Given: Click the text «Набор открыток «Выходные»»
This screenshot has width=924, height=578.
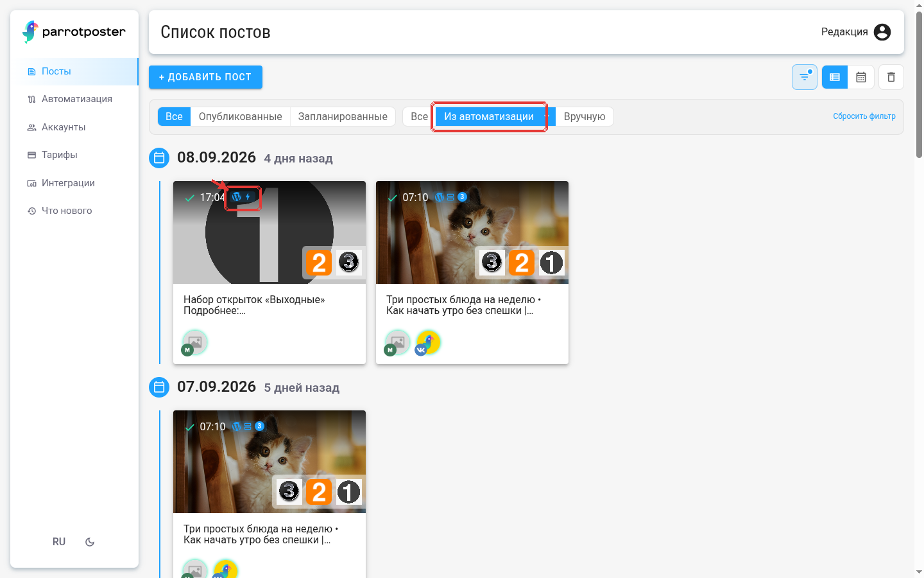Looking at the screenshot, I should pyautogui.click(x=254, y=299).
